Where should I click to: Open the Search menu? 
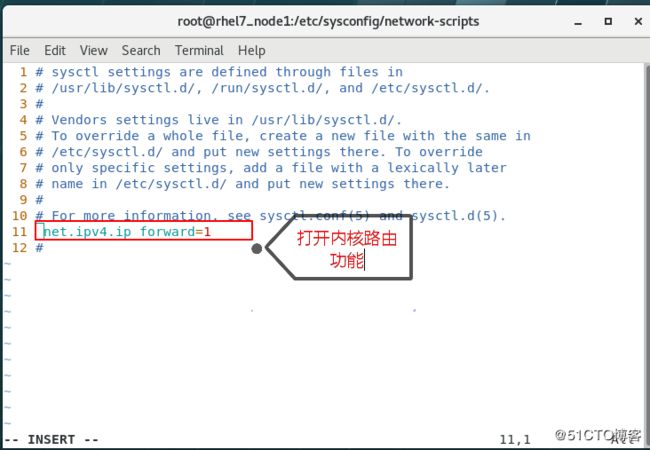click(141, 51)
